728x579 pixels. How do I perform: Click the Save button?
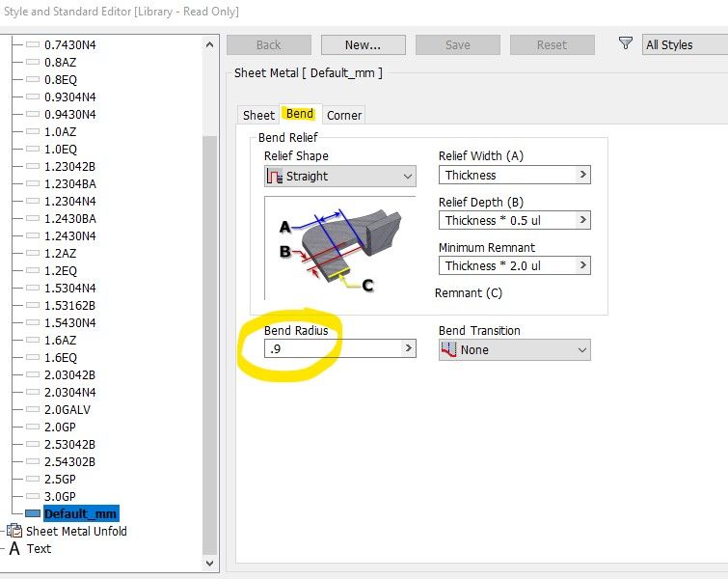(458, 45)
